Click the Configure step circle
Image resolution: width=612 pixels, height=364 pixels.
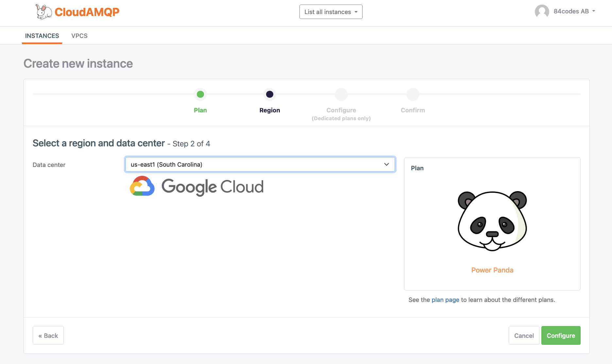click(341, 94)
